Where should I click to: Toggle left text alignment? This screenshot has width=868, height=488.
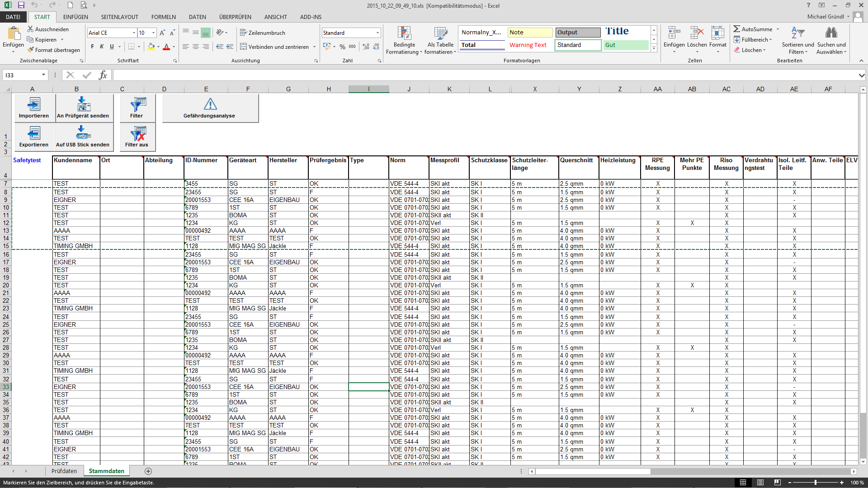(186, 47)
